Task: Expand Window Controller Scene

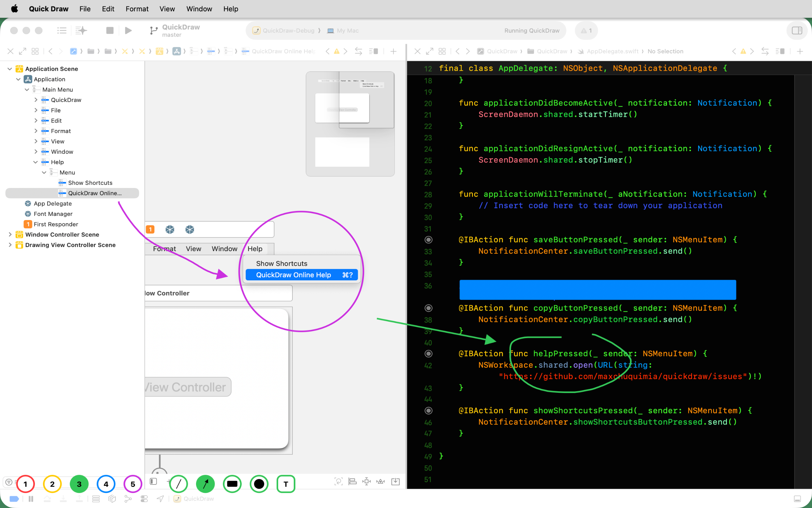Action: pyautogui.click(x=10, y=235)
